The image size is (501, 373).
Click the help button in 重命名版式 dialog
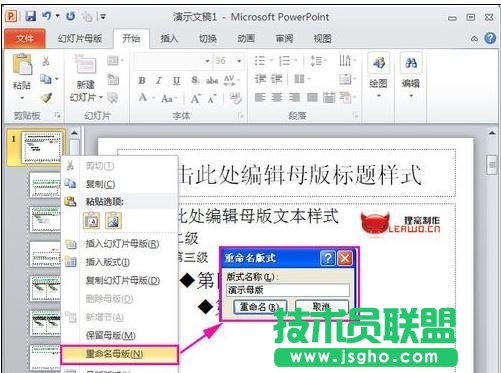pyautogui.click(x=328, y=258)
